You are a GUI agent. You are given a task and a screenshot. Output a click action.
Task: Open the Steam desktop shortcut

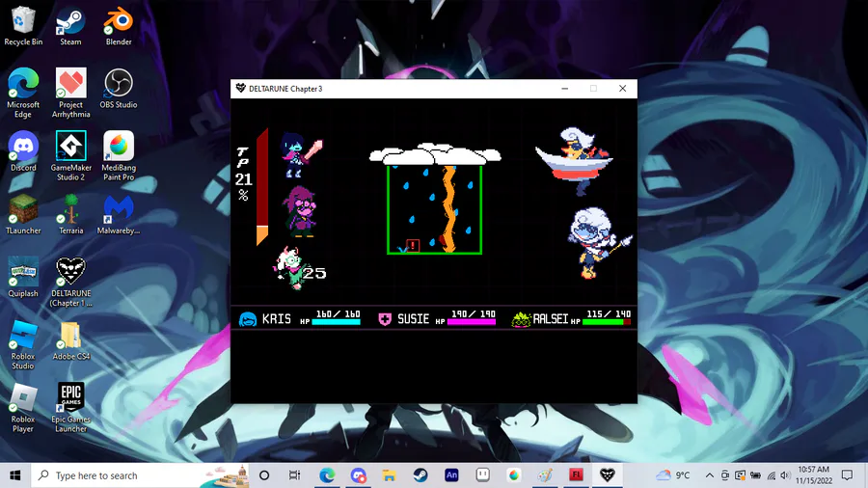70,26
